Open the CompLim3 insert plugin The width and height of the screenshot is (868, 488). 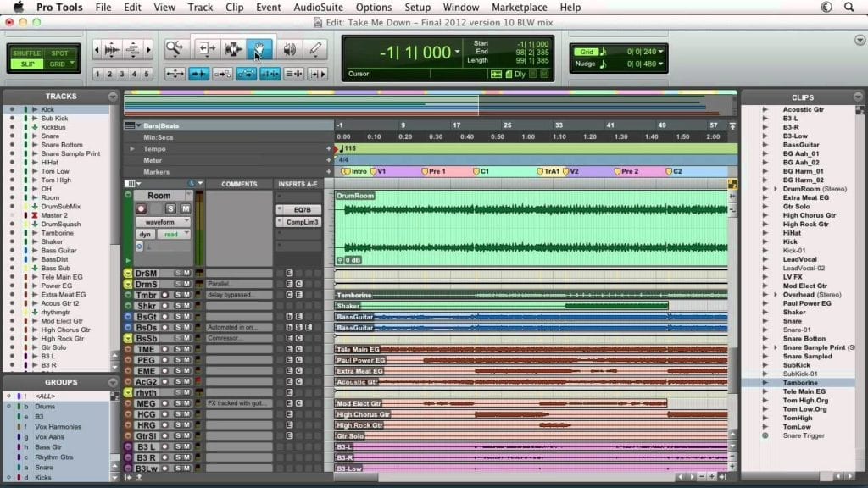pos(302,222)
